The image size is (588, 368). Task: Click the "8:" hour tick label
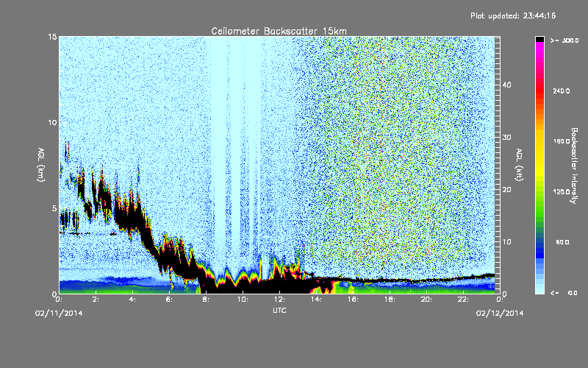pyautogui.click(x=207, y=300)
